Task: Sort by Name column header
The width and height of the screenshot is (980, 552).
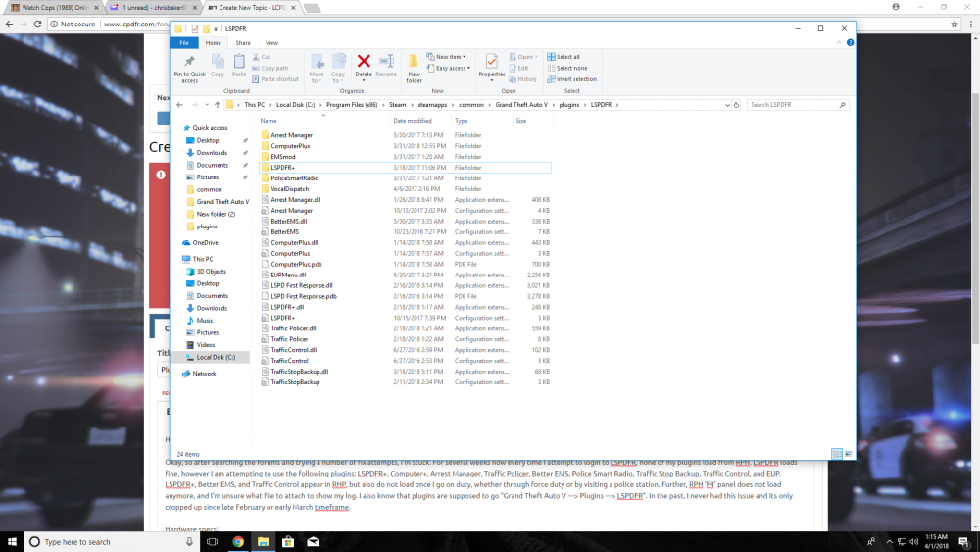Action: point(322,120)
